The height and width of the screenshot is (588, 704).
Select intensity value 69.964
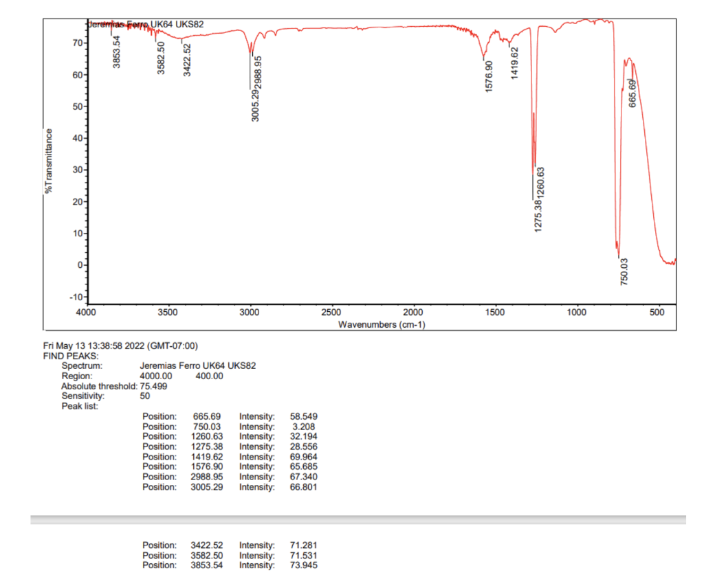pos(303,457)
